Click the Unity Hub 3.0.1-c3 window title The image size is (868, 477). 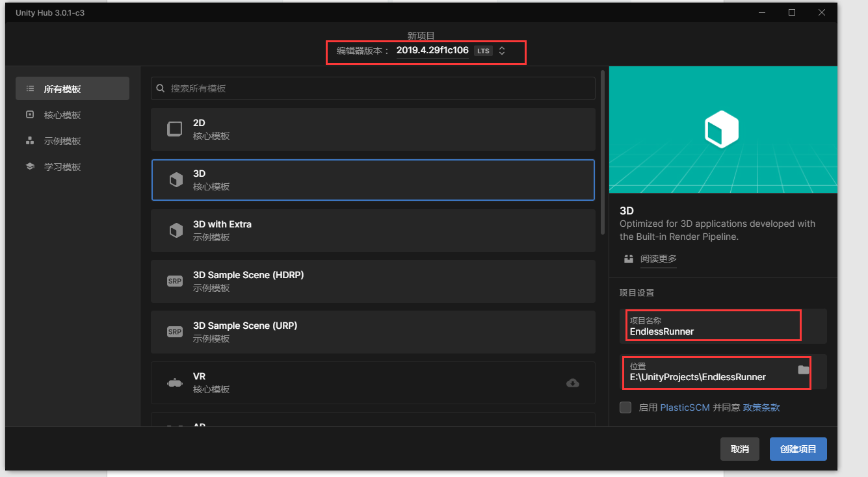50,13
